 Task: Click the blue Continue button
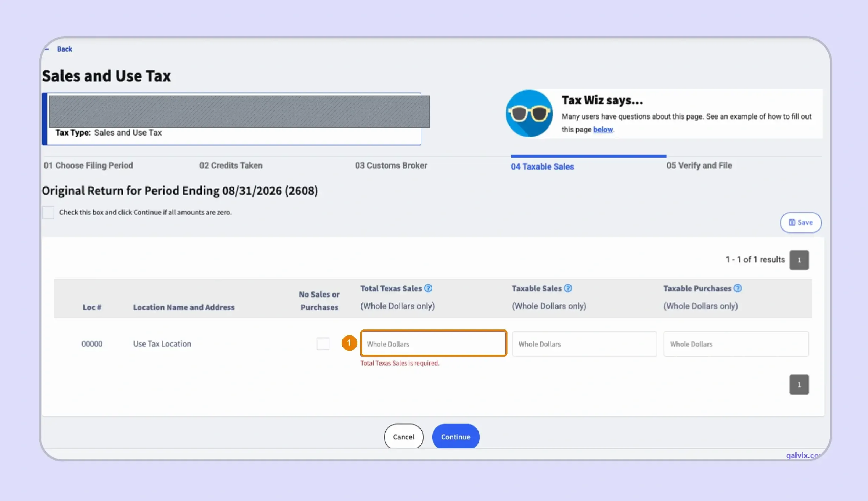click(455, 437)
